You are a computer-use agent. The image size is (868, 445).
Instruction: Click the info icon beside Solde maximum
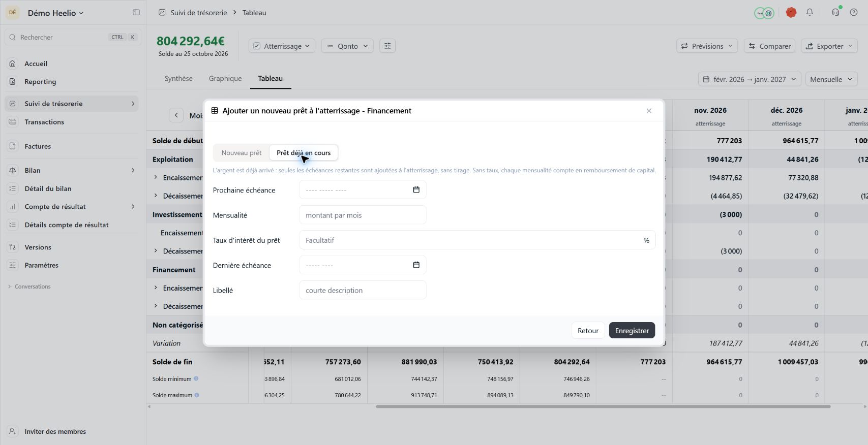pyautogui.click(x=197, y=395)
